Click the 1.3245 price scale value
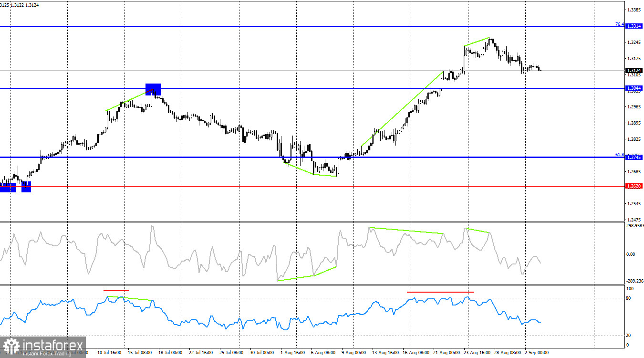This screenshot has width=644, height=358. pos(634,42)
